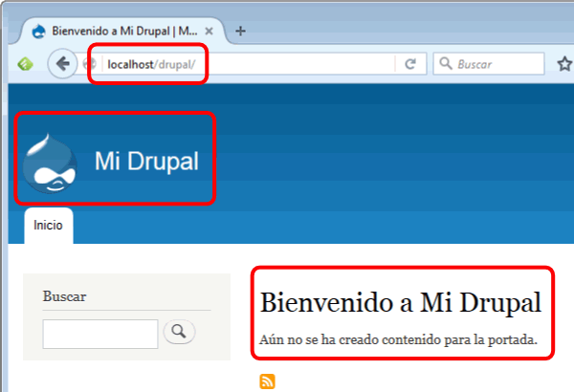
Task: Click the Buscar block text input
Action: point(100,334)
